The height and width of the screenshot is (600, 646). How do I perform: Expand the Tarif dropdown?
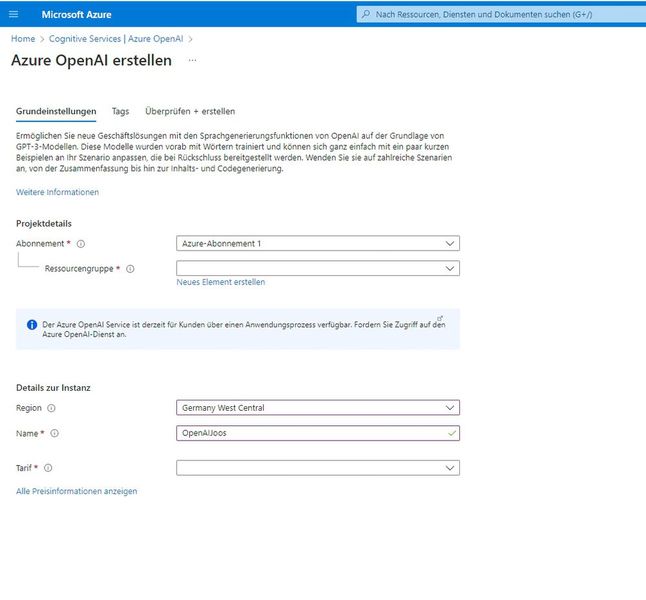coord(318,468)
